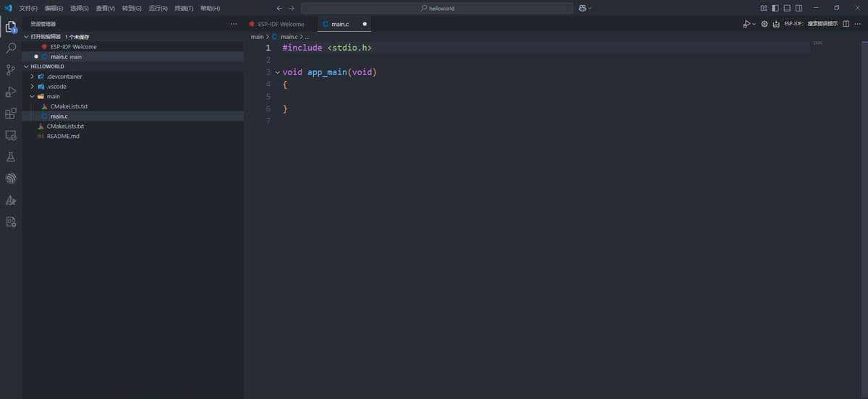The height and width of the screenshot is (399, 868).
Task: Open the 帮助(H) menu
Action: 210,8
